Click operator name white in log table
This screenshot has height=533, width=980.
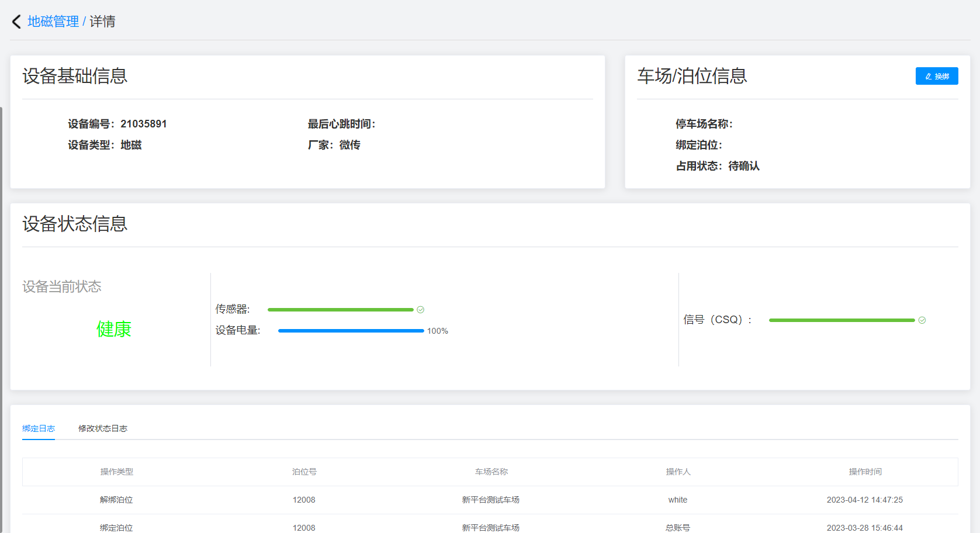click(x=678, y=500)
